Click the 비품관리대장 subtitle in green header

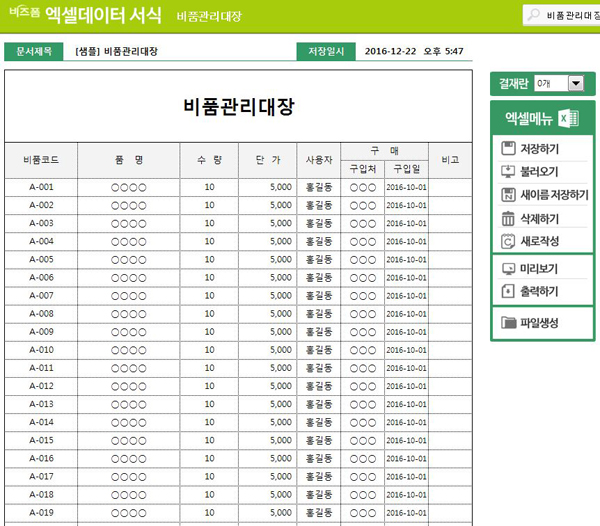point(209,16)
